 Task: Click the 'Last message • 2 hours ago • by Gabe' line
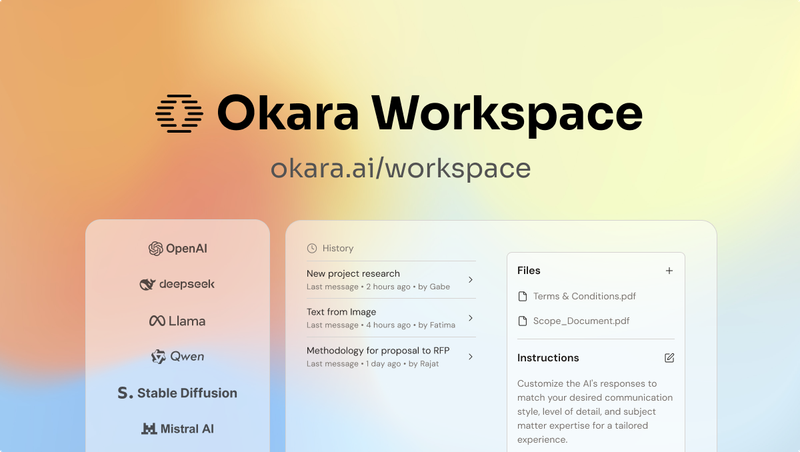click(x=378, y=287)
